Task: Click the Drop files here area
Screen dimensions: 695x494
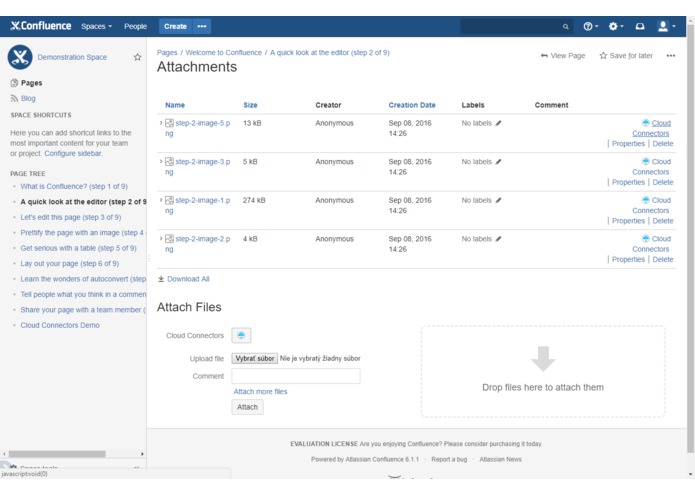Action: [543, 372]
